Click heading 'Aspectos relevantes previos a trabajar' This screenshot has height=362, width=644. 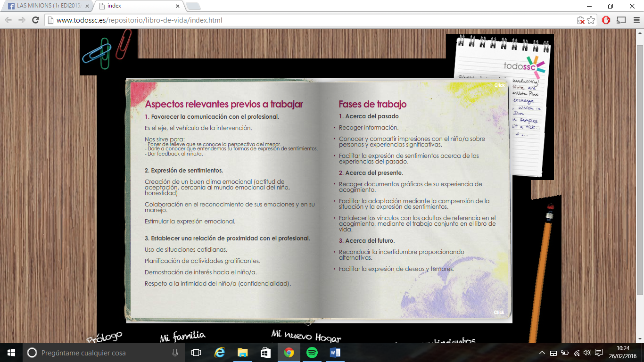tap(224, 104)
